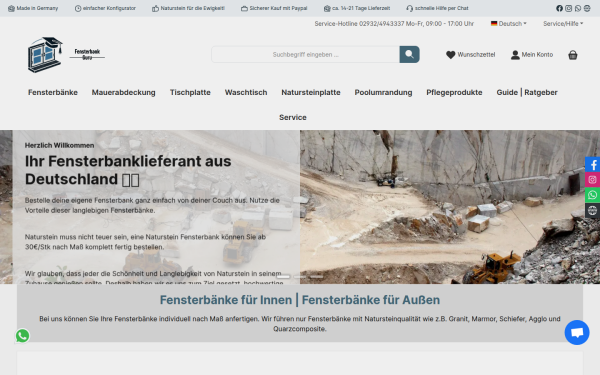Open the floating WhatsApp chat bubble
600x375 pixels.
point(23,336)
